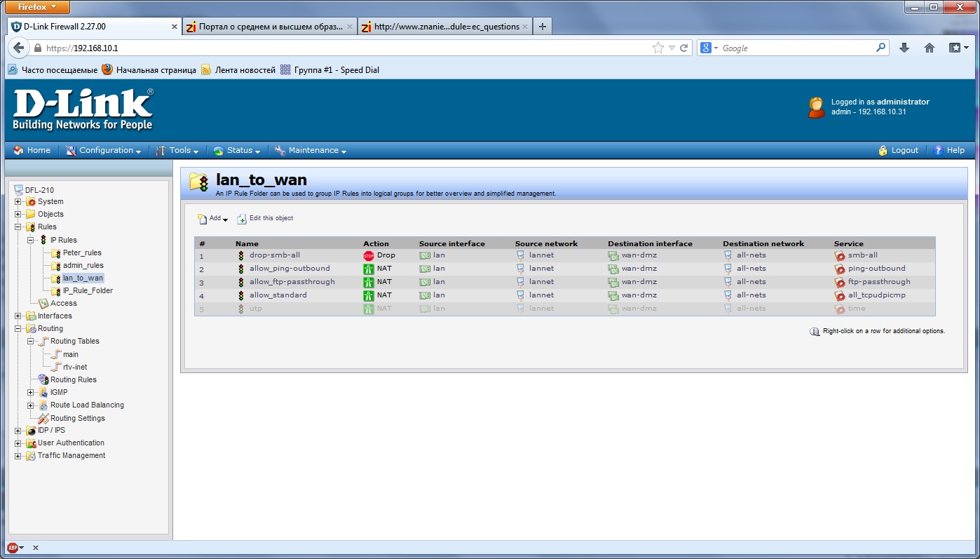Click the Edit this object icon
Image resolution: width=980 pixels, height=559 pixels.
click(242, 219)
